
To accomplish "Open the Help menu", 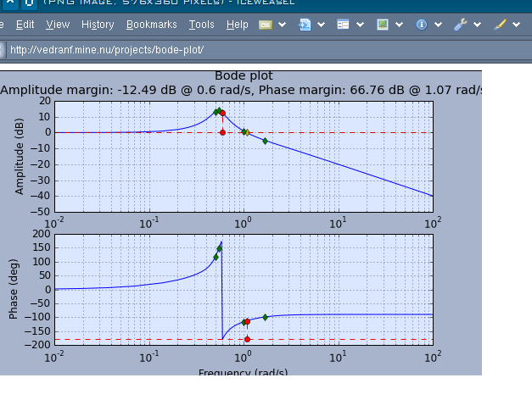I will [238, 25].
